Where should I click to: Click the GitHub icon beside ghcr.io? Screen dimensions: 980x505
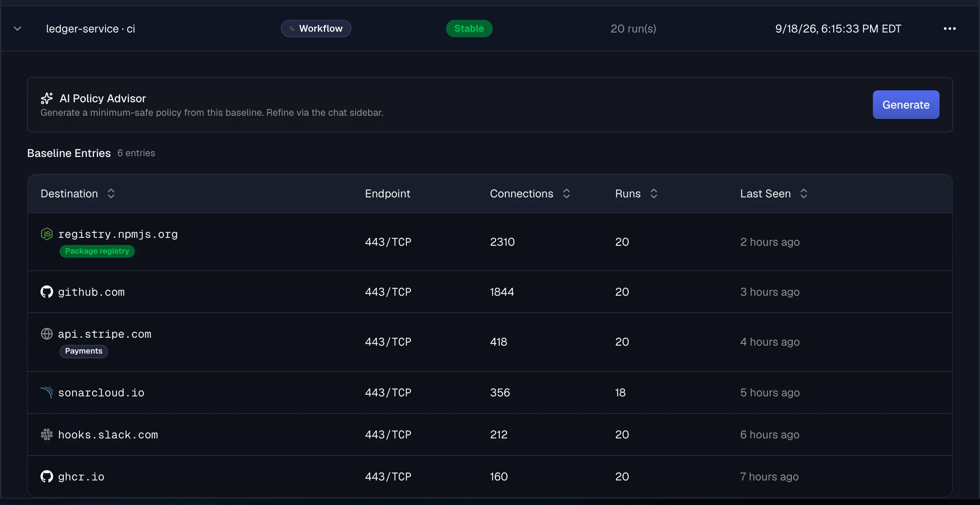click(47, 476)
